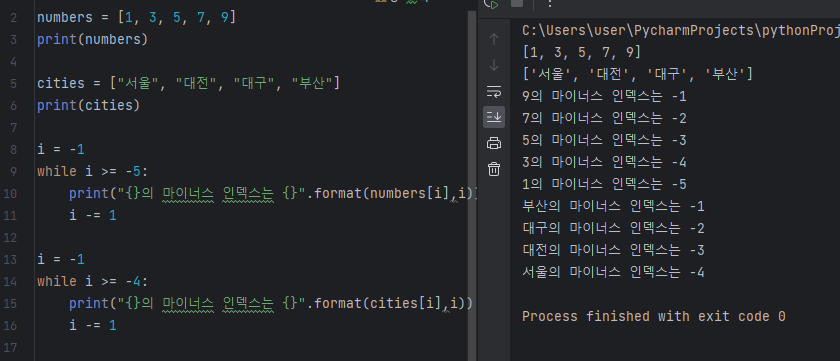
Task: Click the code line 'print(cities)'
Action: (x=88, y=106)
